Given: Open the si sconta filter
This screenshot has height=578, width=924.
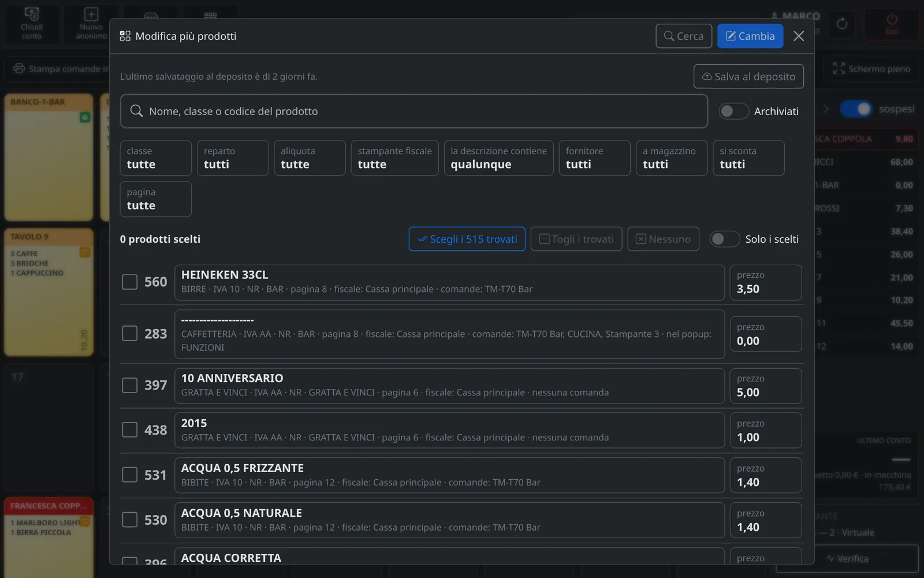Looking at the screenshot, I should point(748,158).
